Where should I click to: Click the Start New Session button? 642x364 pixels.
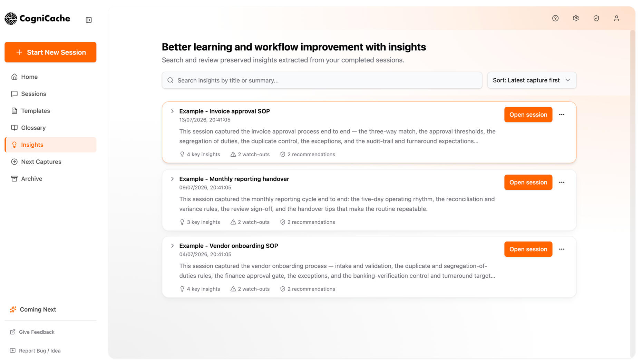(50, 52)
